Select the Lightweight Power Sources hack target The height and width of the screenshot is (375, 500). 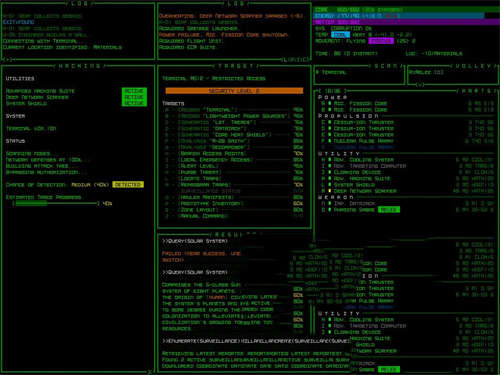[234, 116]
